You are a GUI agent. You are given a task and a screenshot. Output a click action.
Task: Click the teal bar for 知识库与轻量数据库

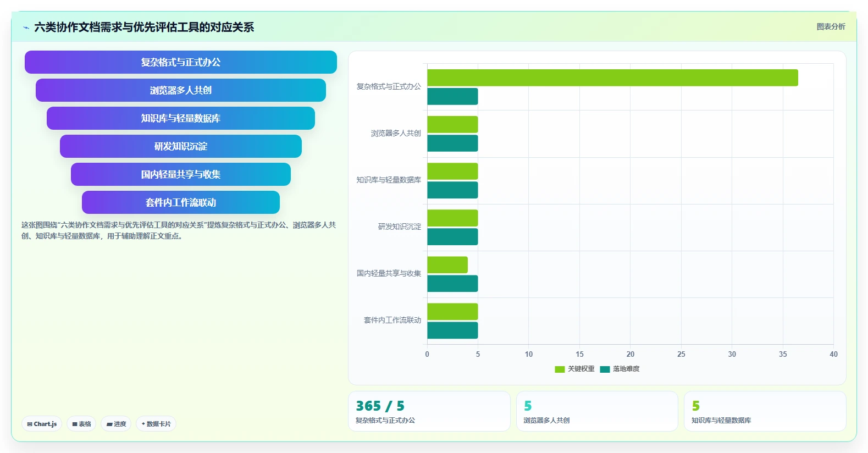452,190
